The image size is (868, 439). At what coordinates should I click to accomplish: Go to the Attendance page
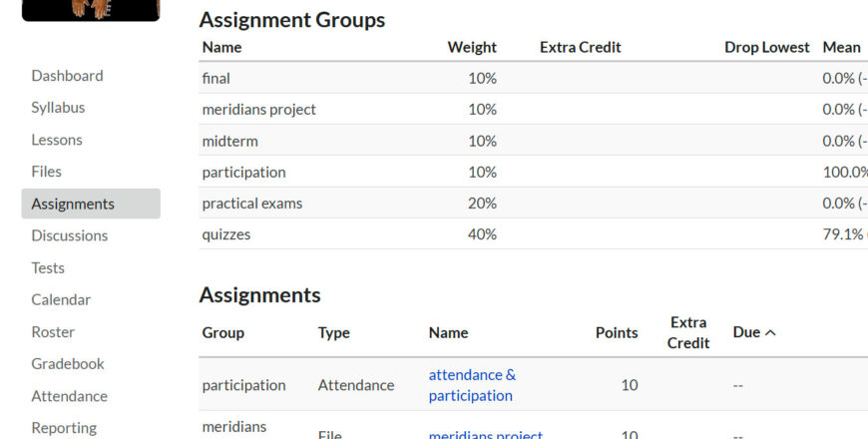pyautogui.click(x=69, y=396)
